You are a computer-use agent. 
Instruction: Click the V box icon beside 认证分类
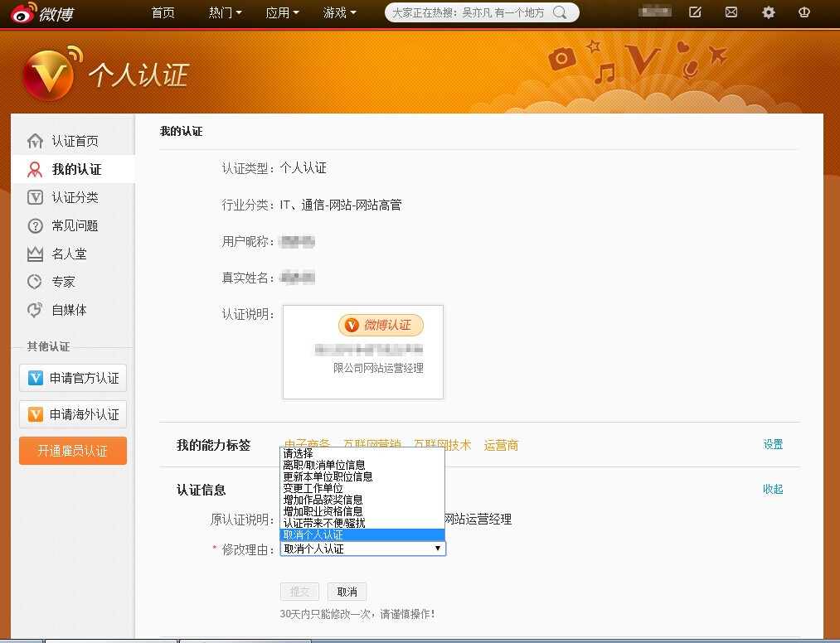tap(35, 197)
